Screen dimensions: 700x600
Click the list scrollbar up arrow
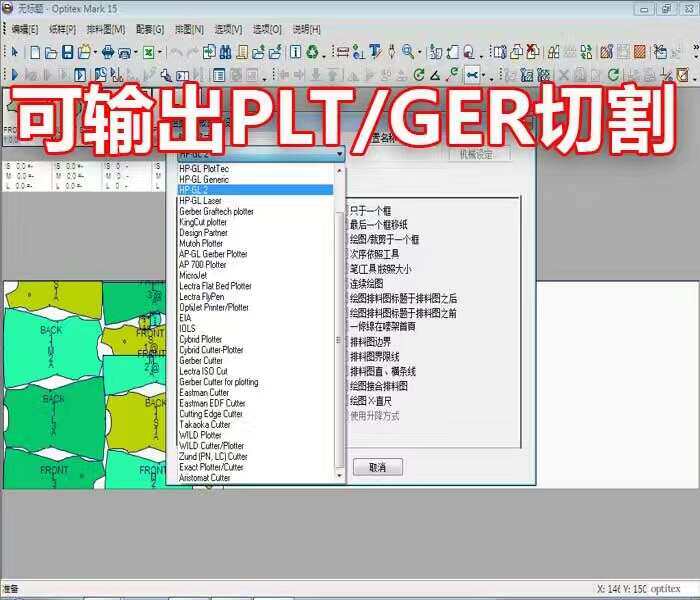[339, 171]
